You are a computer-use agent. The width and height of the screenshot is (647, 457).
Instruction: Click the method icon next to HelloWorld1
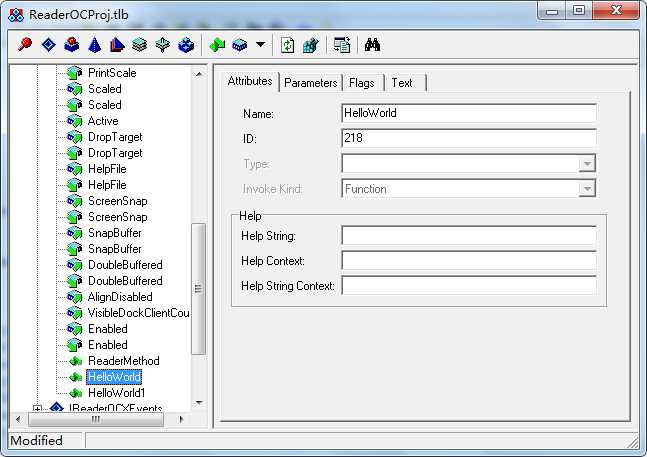(76, 393)
